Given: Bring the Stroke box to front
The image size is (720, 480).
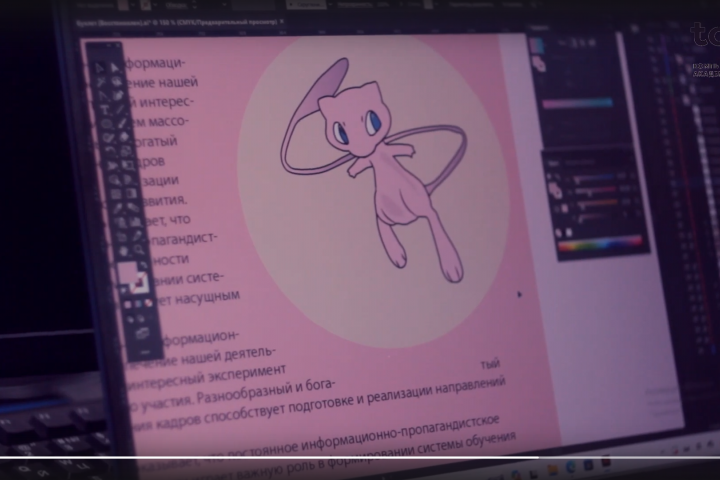Looking at the screenshot, I should coord(139,283).
